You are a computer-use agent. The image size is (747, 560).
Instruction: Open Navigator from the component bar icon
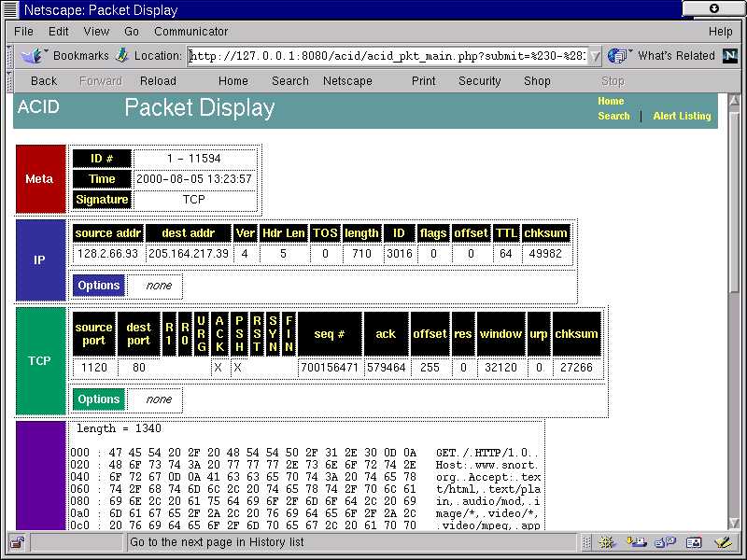(609, 542)
